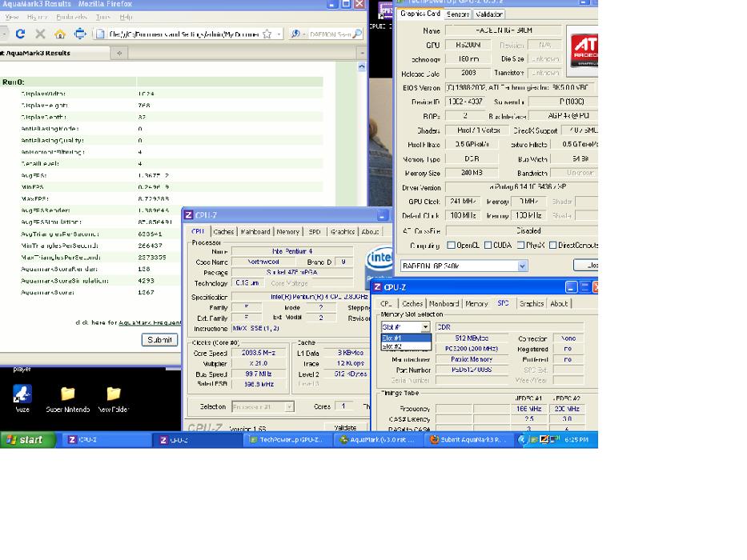
Task: Click the Z icon in the CPU-Z SPD window title bar
Action: point(377,287)
